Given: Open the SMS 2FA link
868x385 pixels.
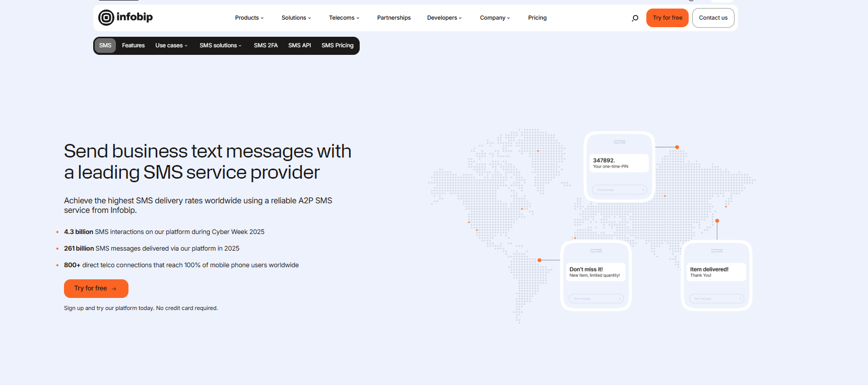Looking at the screenshot, I should [x=265, y=45].
